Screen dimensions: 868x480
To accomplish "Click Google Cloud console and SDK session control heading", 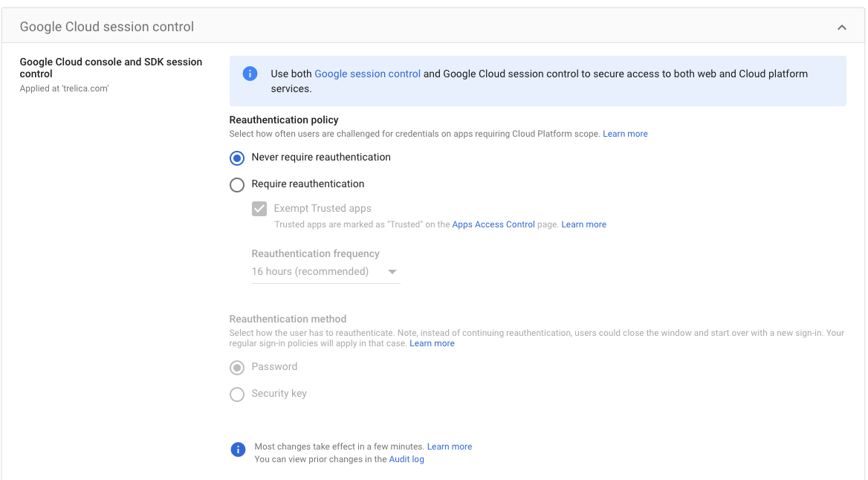I will click(111, 68).
